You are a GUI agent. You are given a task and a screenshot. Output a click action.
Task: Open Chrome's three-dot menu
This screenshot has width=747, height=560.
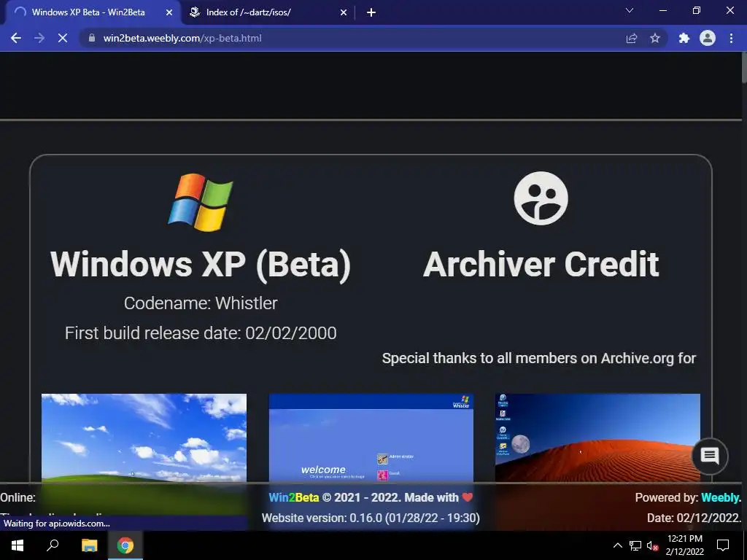point(731,38)
